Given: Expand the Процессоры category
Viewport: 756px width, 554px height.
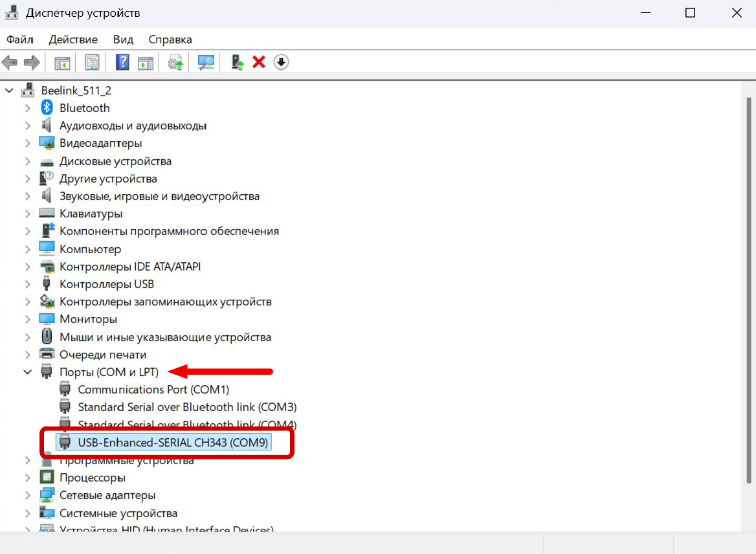Looking at the screenshot, I should (28, 478).
